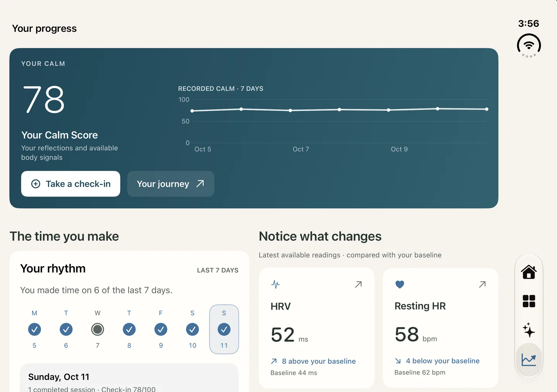Click the plus icon in Take a check-in

pyautogui.click(x=36, y=184)
